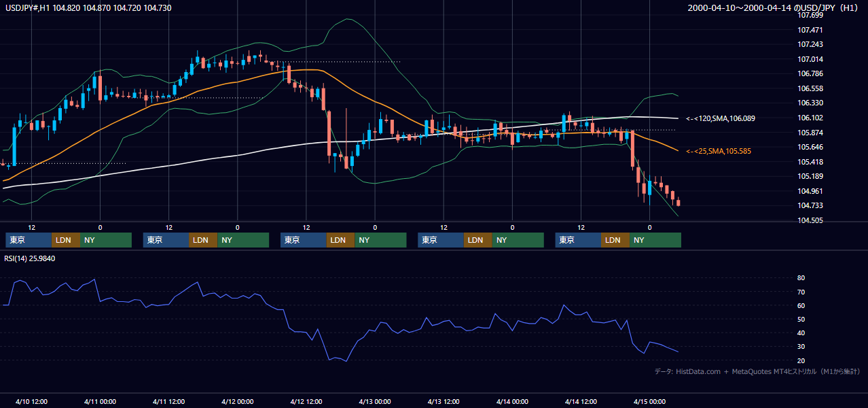The width and height of the screenshot is (868, 408).
Task: Click price axis label 106.558
Action: 810,88
